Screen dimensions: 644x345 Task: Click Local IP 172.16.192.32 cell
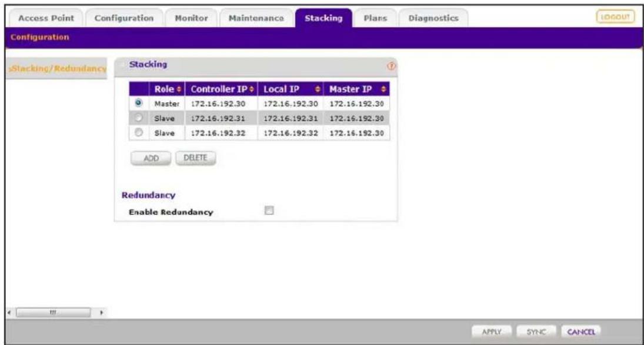[291, 133]
